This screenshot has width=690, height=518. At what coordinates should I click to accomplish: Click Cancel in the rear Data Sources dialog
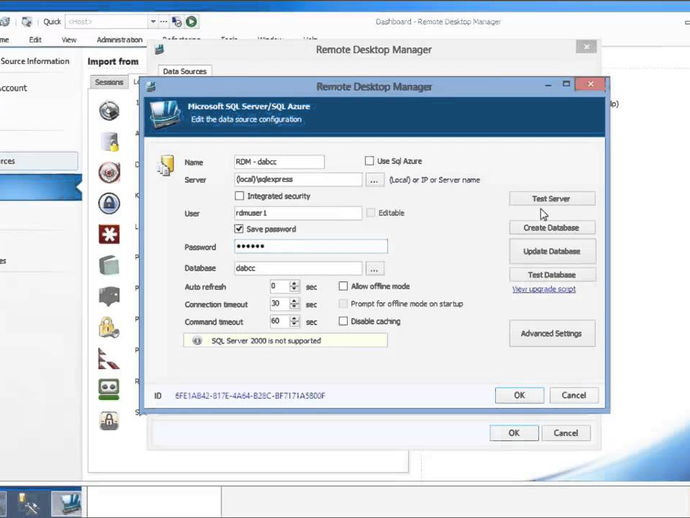click(x=566, y=433)
